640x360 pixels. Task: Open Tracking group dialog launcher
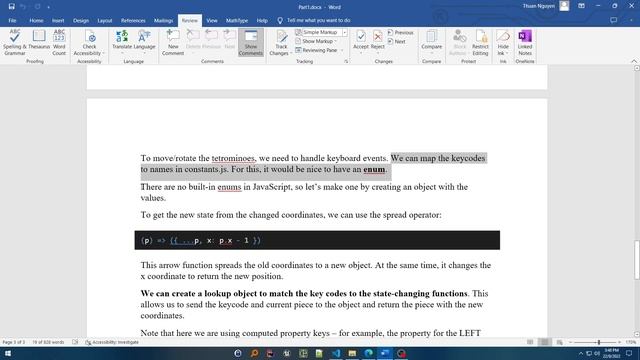(x=346, y=61)
